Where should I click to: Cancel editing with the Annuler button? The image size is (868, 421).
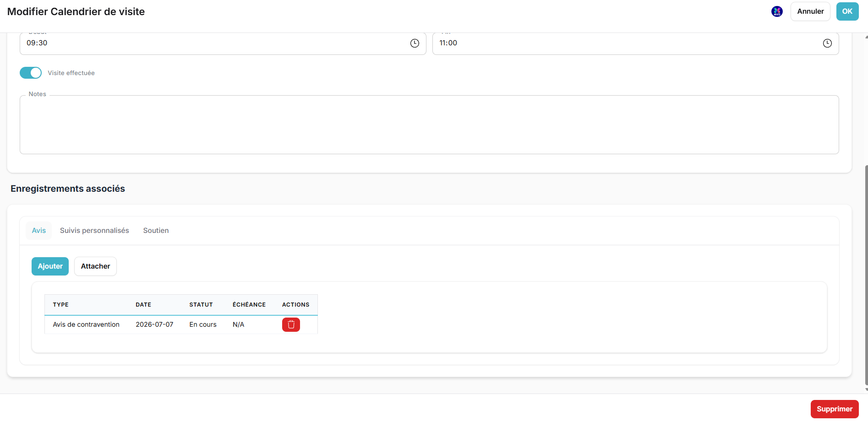810,11
